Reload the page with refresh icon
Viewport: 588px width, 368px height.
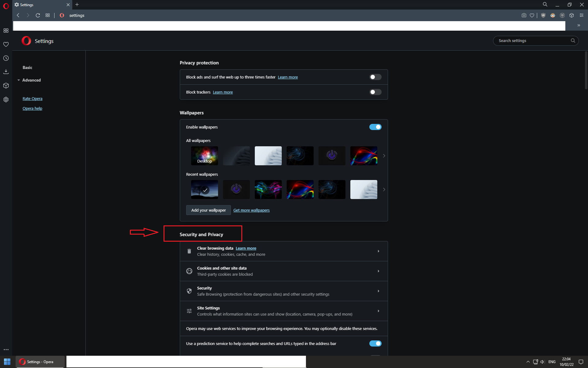coord(38,15)
